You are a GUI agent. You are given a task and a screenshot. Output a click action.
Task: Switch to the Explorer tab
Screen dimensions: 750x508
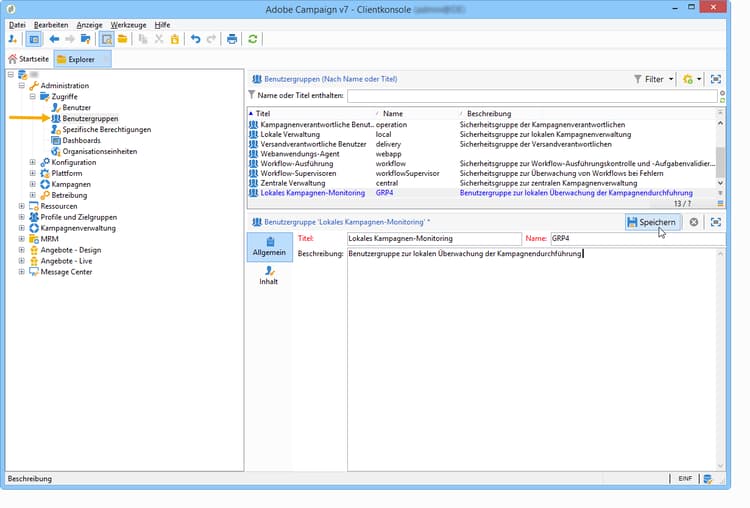(x=82, y=59)
